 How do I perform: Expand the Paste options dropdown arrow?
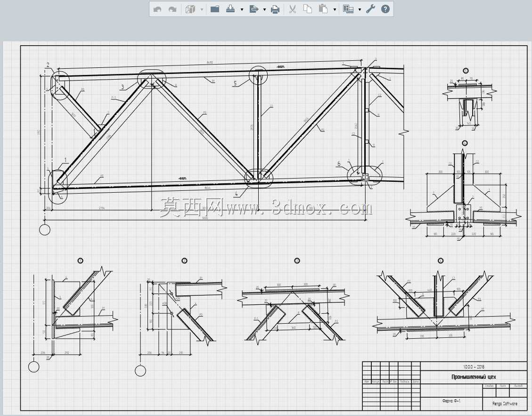coord(335,9)
